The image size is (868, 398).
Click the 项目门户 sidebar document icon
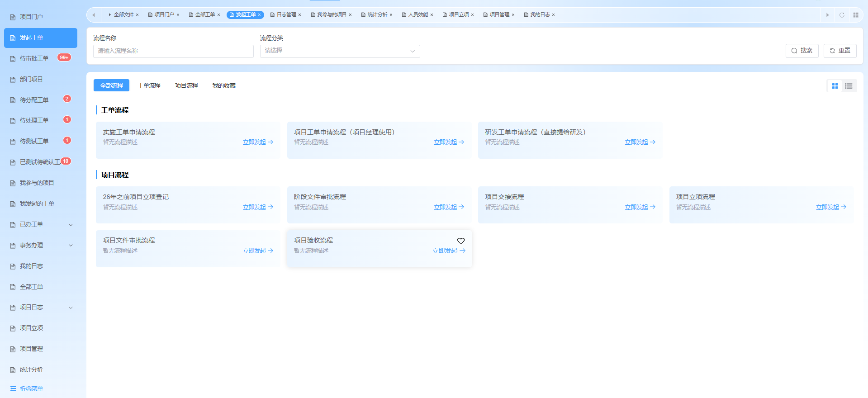pyautogui.click(x=13, y=17)
